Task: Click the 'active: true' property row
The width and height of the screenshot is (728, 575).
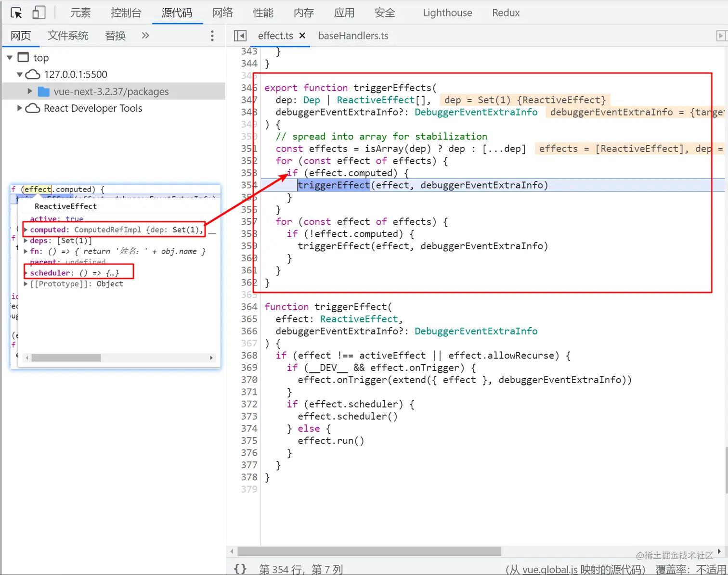Action: point(57,219)
